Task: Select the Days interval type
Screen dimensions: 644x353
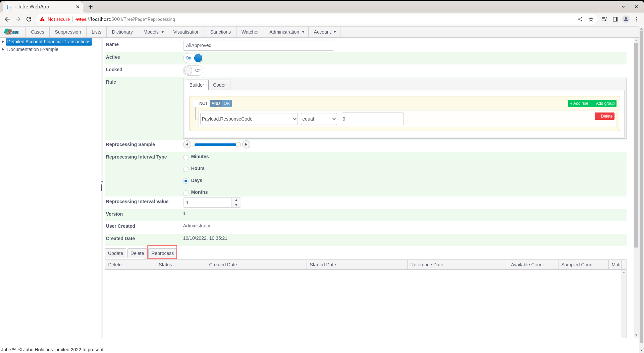Action: (186, 181)
